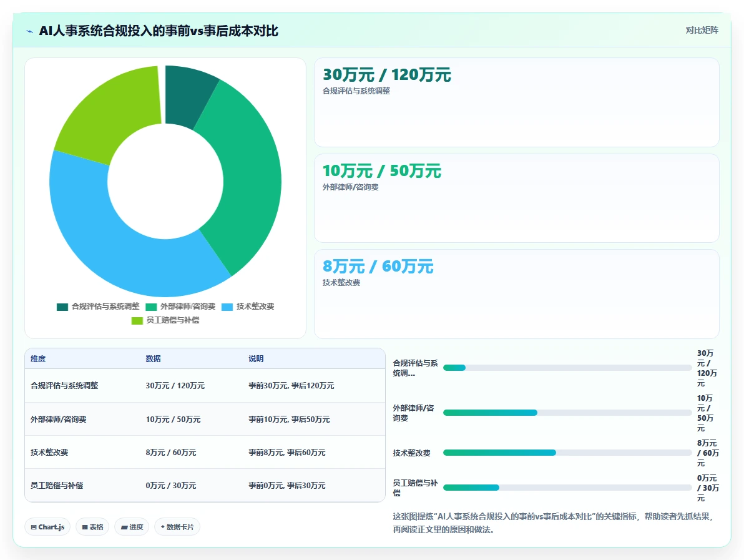
Task: Click the 对比矩阵 label in the header
Action: [702, 31]
